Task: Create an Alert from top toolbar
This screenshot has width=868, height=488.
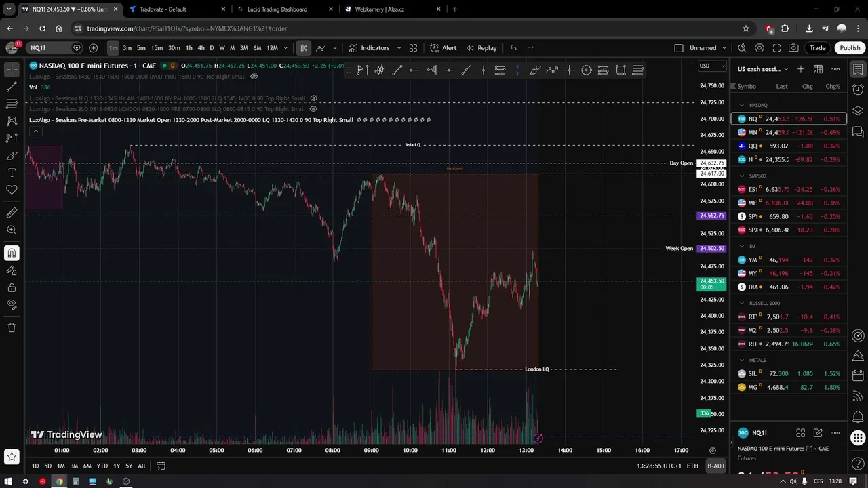Action: point(443,48)
